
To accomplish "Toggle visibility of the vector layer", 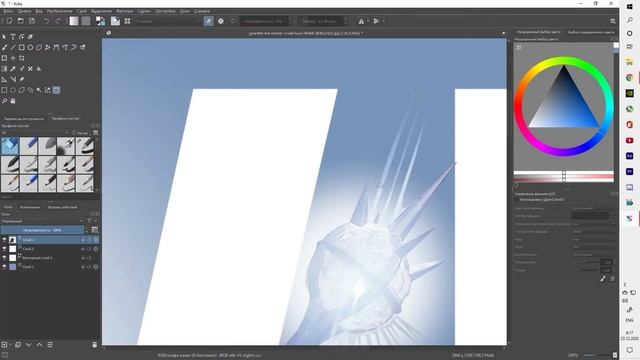I will point(4,258).
